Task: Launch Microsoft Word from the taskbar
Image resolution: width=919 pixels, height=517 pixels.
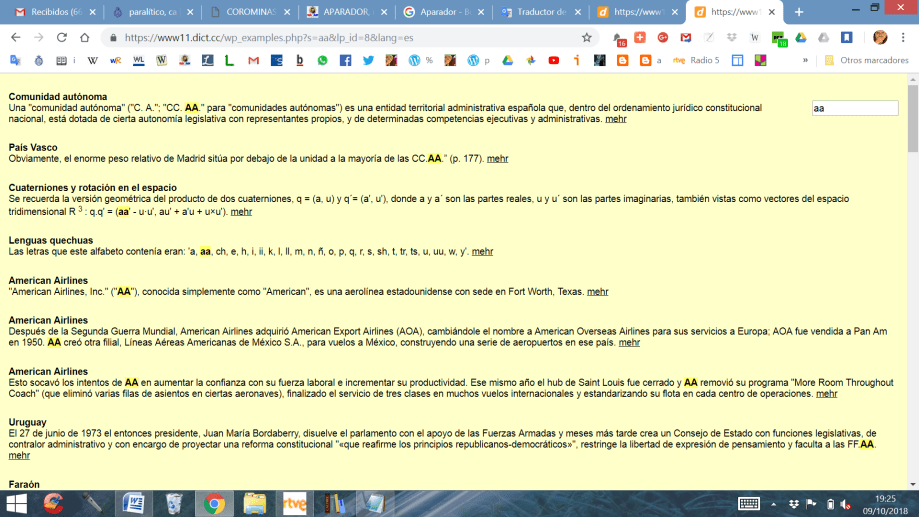Action: click(x=133, y=503)
